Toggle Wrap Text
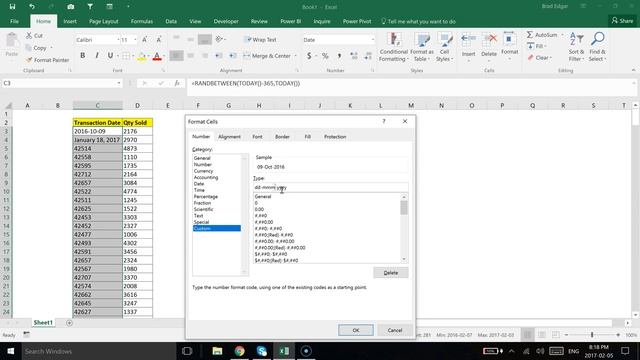640x360 pixels. coord(260,40)
